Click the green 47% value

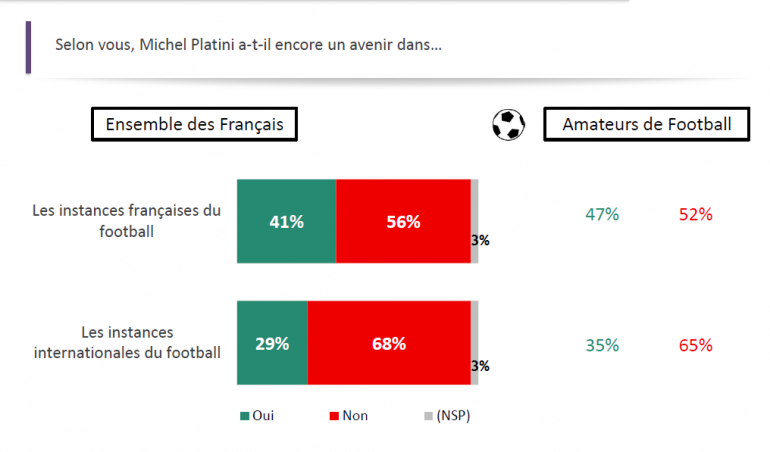pyautogui.click(x=602, y=214)
